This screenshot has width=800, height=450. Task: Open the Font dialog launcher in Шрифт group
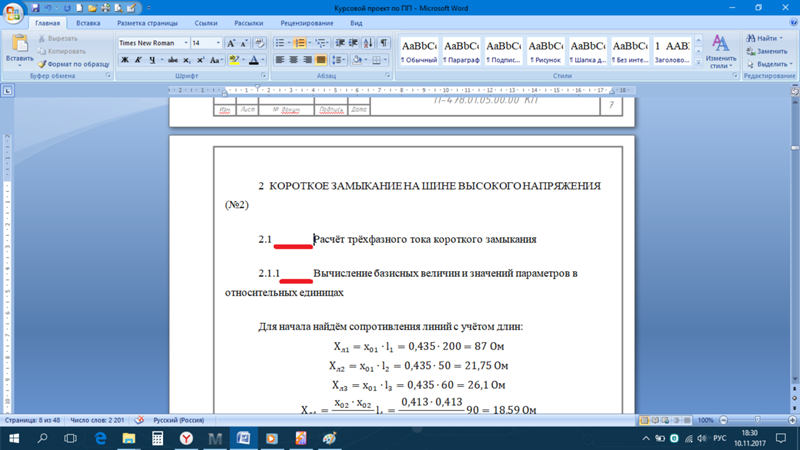tap(263, 76)
